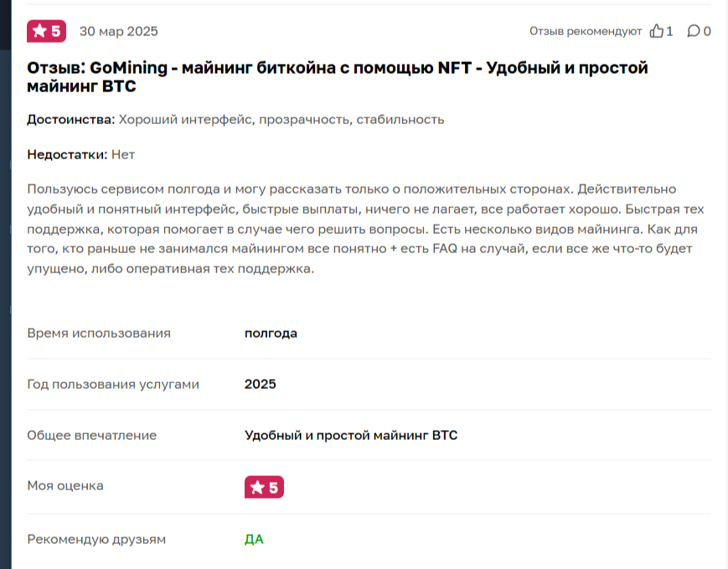Click the полгода value
The height and width of the screenshot is (569, 728).
271,333
